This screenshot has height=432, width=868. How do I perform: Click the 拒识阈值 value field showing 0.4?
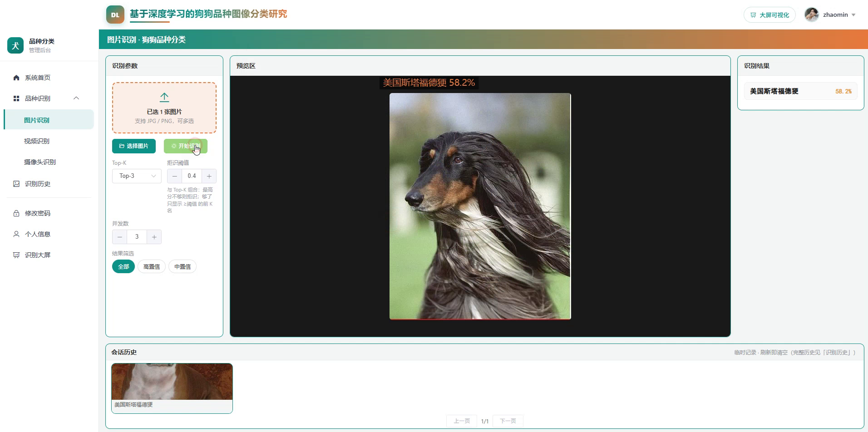click(192, 176)
